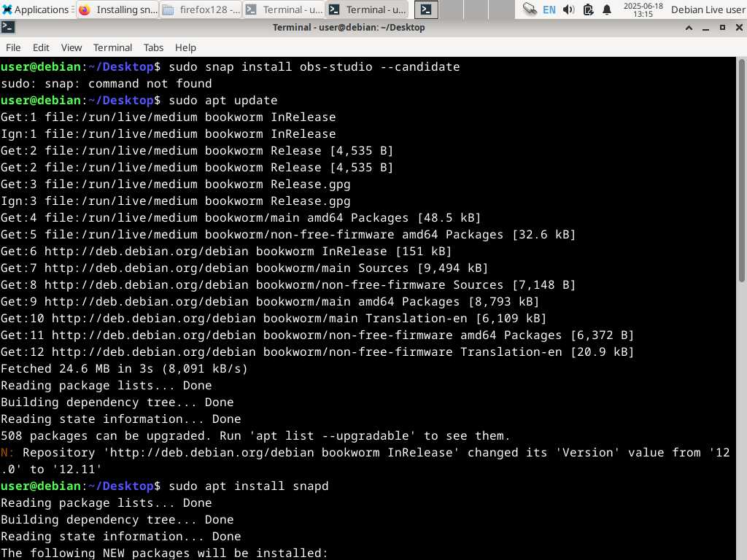
Task: Select first workspace with terminal icon
Action: pyautogui.click(x=426, y=9)
